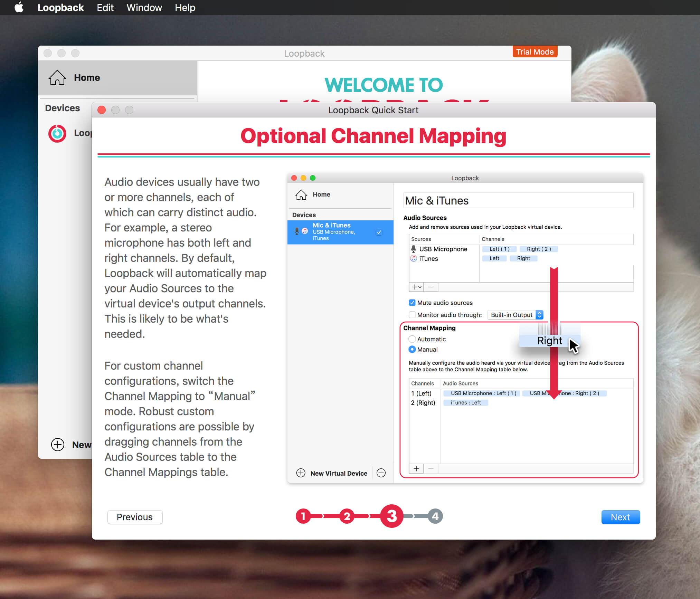Screen dimensions: 700x599
Task: Click the iTunes Left channel chip
Action: point(494,258)
